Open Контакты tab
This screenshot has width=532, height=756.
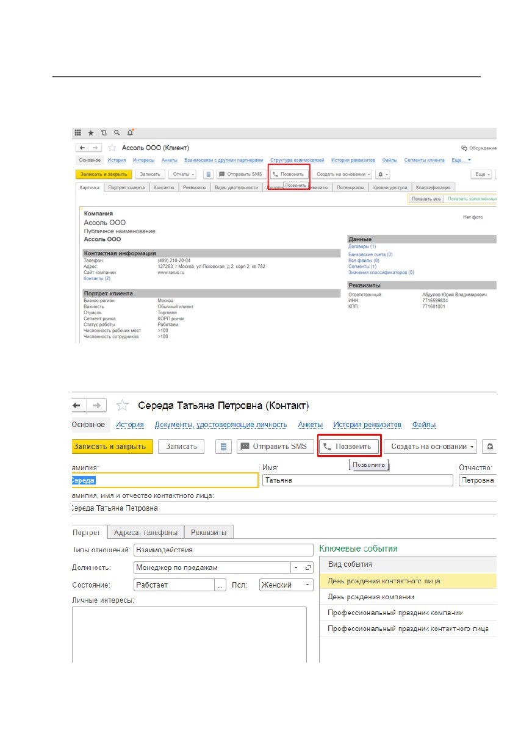point(164,187)
